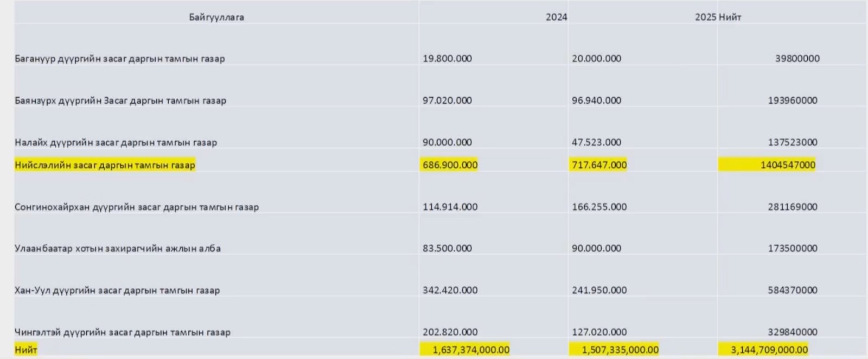Click the value 96.940.000
This screenshot has width=868, height=359.
(x=596, y=100)
